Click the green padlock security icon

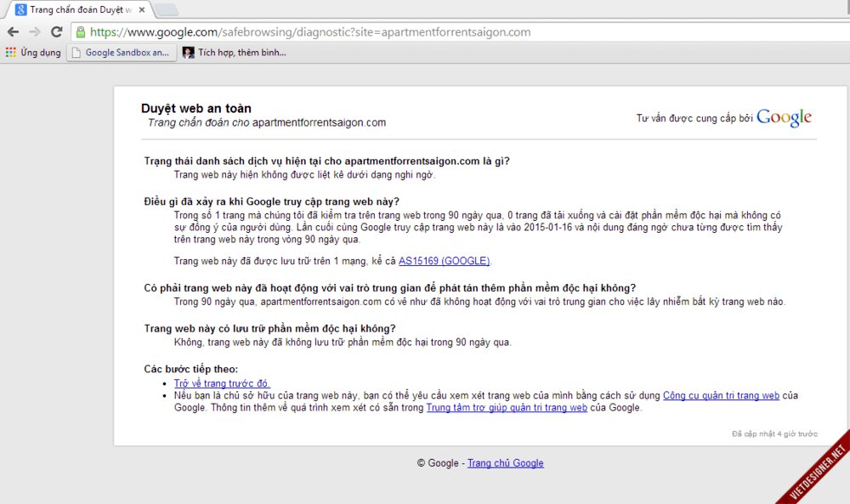point(80,32)
